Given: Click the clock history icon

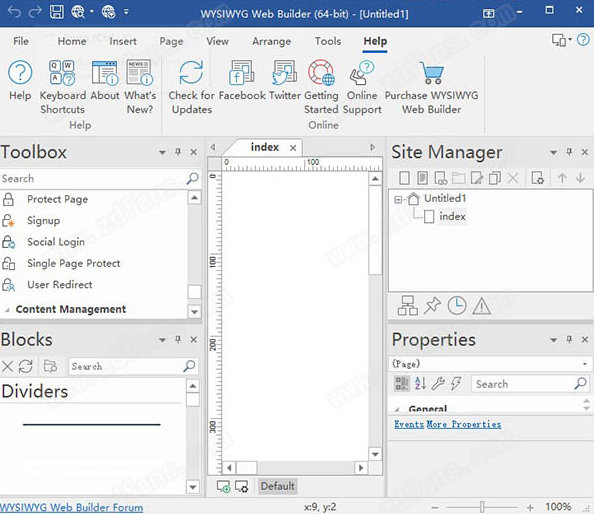Looking at the screenshot, I should pyautogui.click(x=457, y=306).
